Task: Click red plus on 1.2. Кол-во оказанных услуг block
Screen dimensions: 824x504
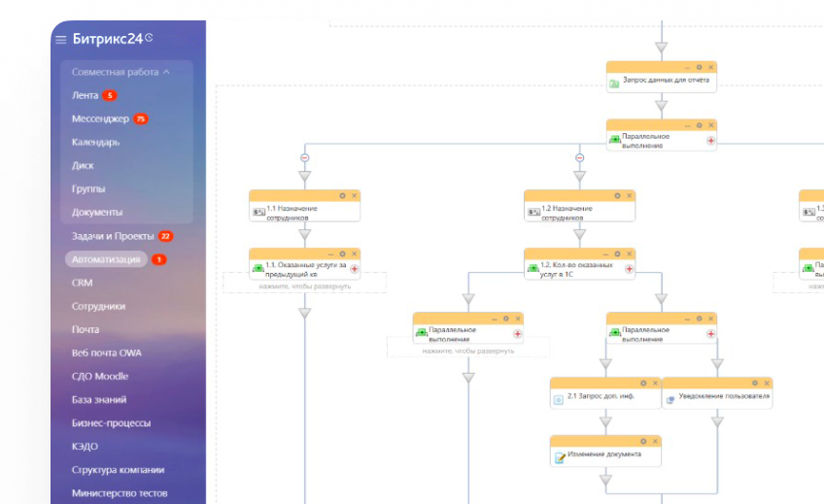Action: point(629,269)
